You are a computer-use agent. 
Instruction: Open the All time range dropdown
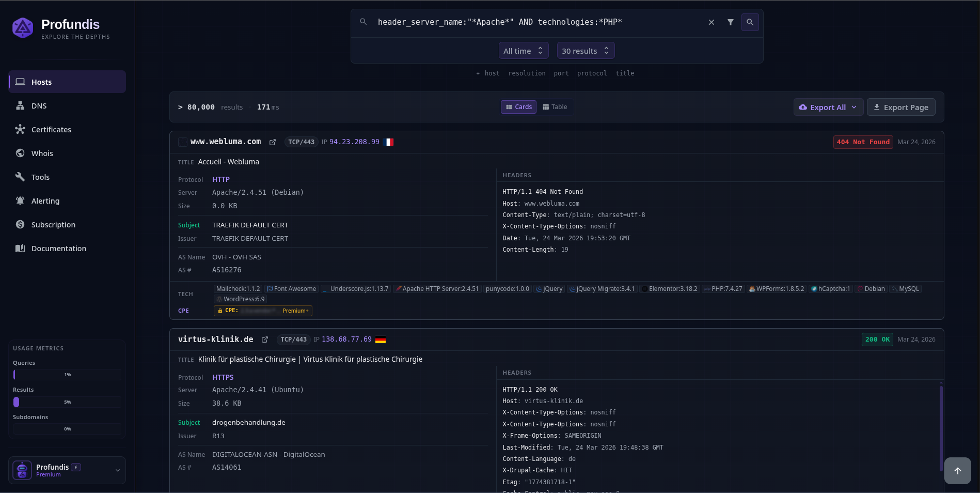pos(524,51)
